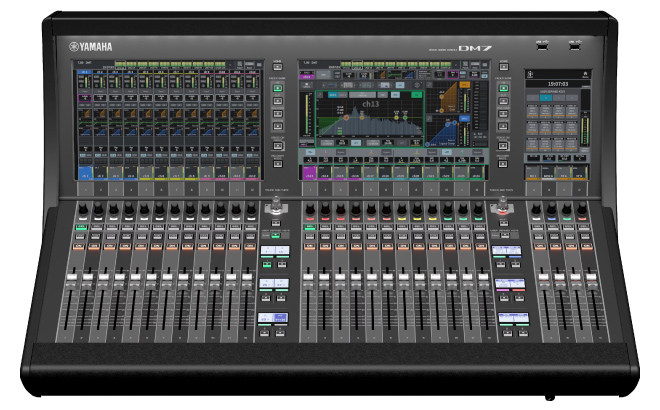Toggle the ON key of left bank channel 1
The width and height of the screenshot is (660, 410).
tap(79, 246)
